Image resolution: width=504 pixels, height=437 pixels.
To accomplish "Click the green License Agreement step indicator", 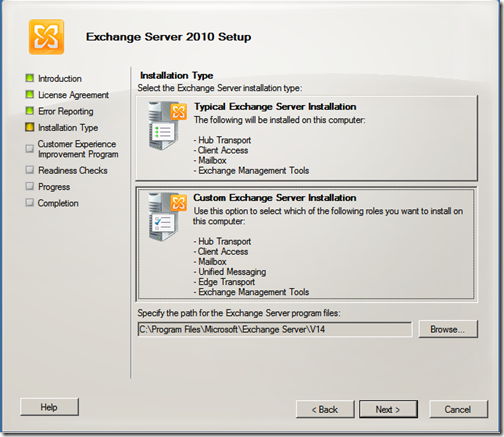I will 30,94.
